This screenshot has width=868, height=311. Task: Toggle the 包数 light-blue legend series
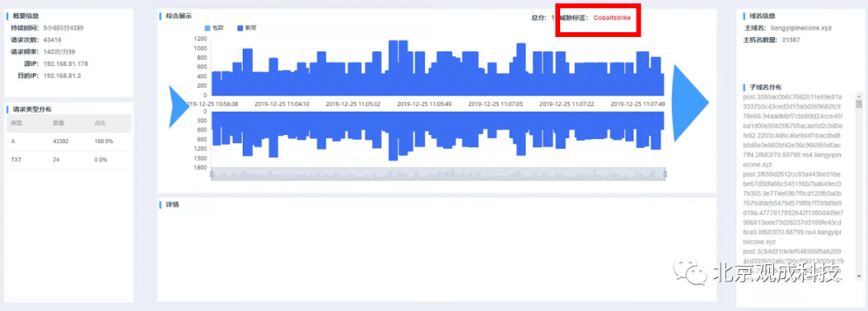click(x=215, y=27)
